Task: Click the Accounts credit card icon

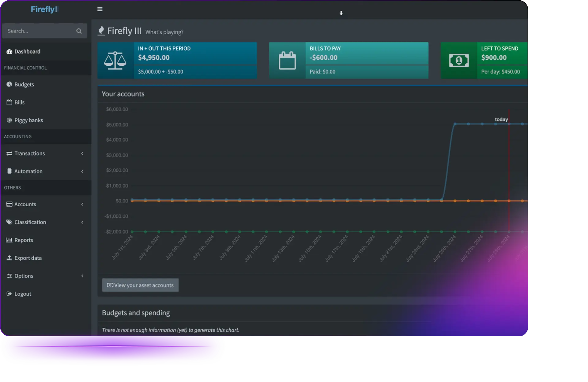Action: coord(9,204)
